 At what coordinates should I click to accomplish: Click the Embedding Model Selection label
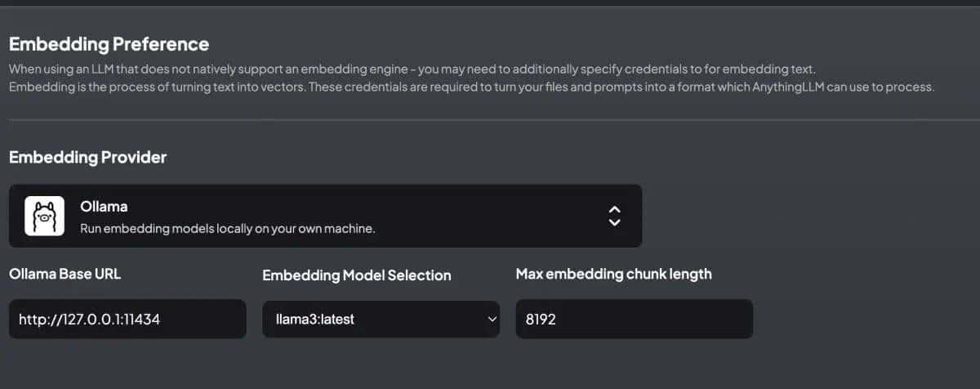click(356, 275)
